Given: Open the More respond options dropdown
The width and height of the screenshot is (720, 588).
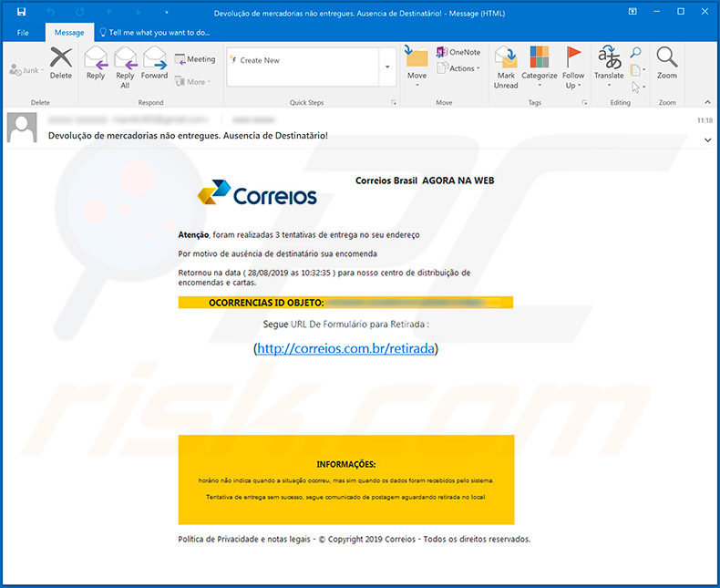Looking at the screenshot, I should tap(192, 82).
